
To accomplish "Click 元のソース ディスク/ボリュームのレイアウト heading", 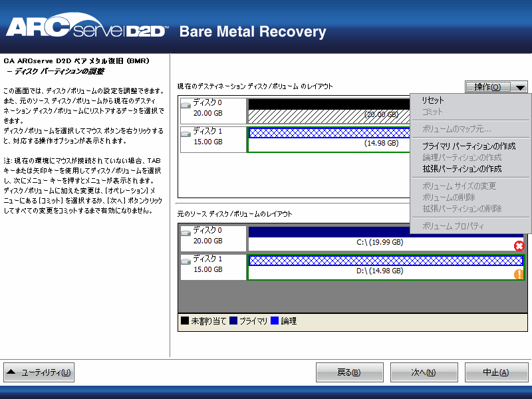I will pyautogui.click(x=235, y=214).
